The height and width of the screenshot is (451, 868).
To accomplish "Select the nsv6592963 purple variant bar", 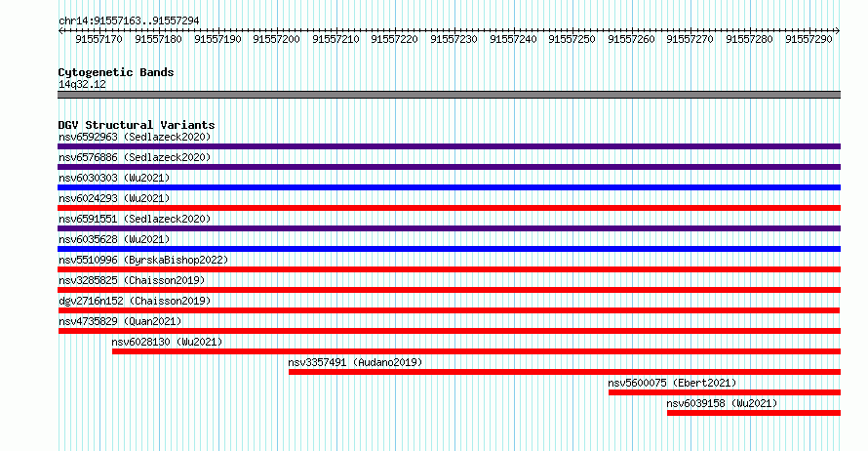I will point(449,146).
